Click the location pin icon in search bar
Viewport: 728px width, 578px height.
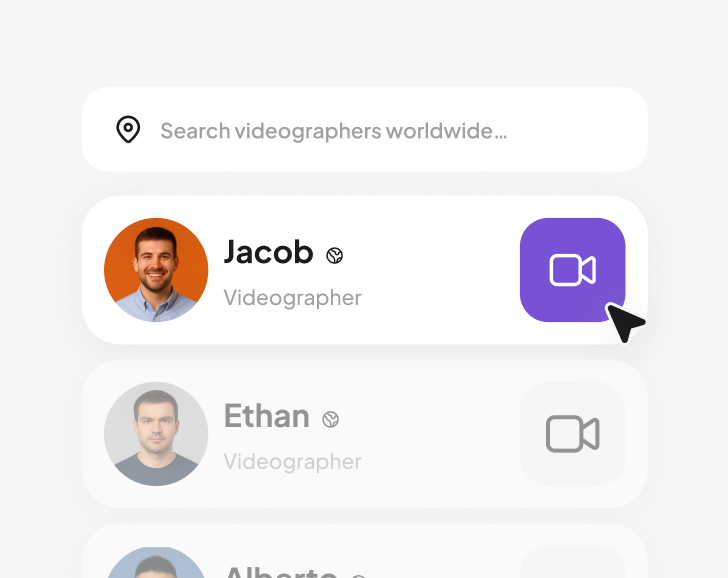coord(128,130)
